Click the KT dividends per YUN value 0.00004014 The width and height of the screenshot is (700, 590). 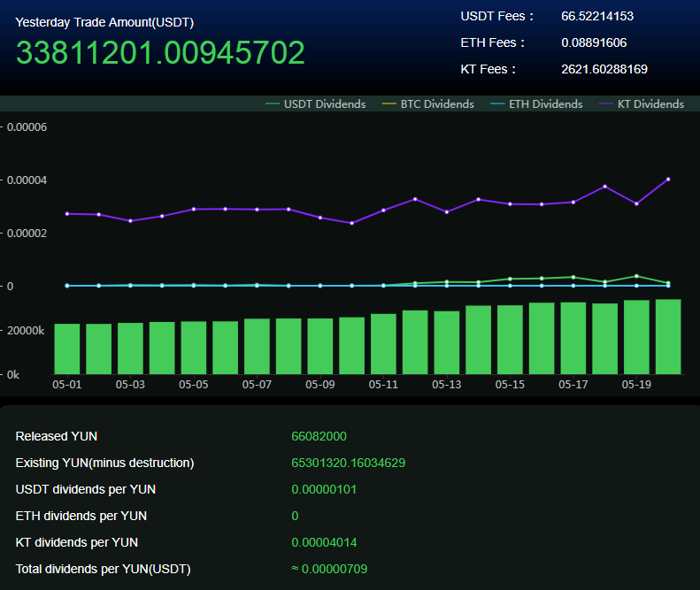(324, 543)
